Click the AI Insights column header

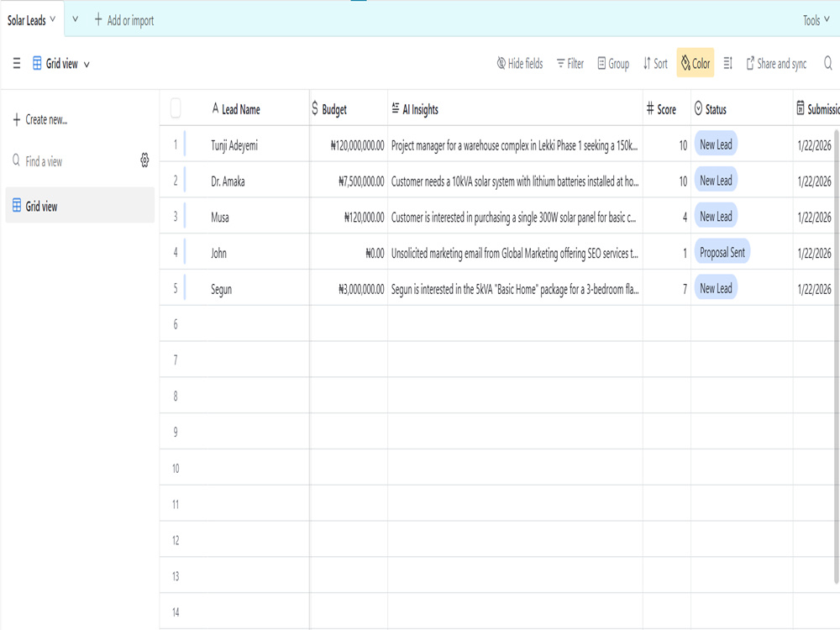516,108
